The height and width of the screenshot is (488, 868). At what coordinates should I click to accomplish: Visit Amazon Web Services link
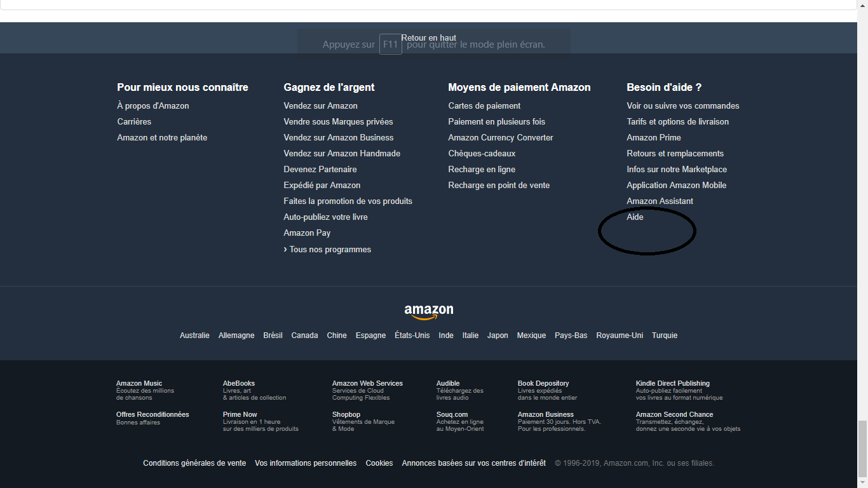tap(367, 384)
